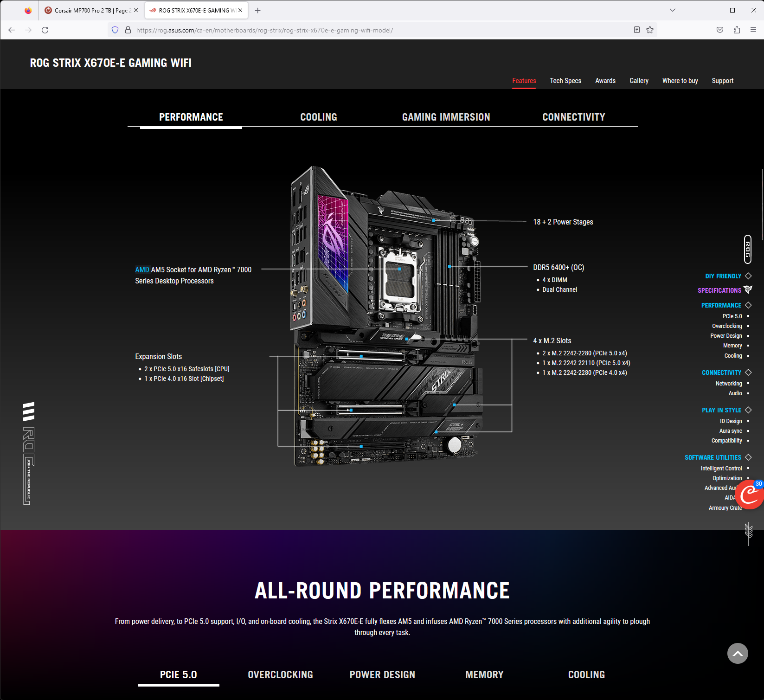This screenshot has width=764, height=700.
Task: Click the ROG STRIX X670E-E GAMING WIFI title
Action: [x=110, y=63]
